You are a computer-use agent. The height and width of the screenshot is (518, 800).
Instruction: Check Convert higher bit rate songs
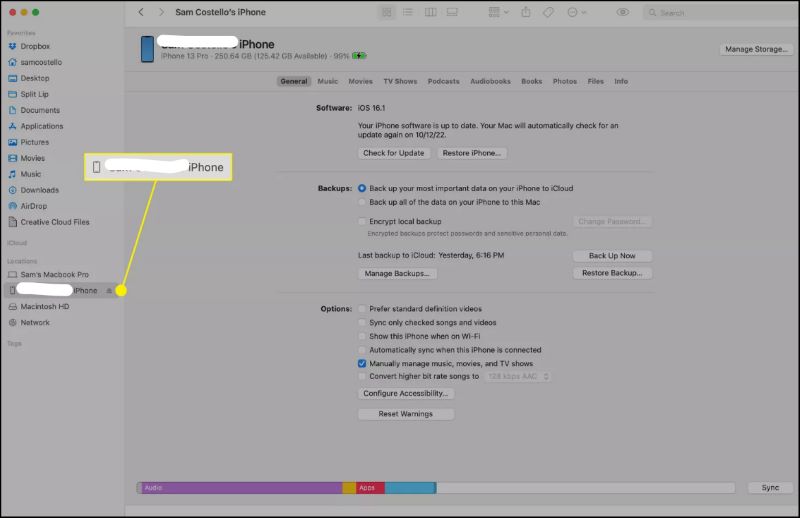tap(362, 377)
